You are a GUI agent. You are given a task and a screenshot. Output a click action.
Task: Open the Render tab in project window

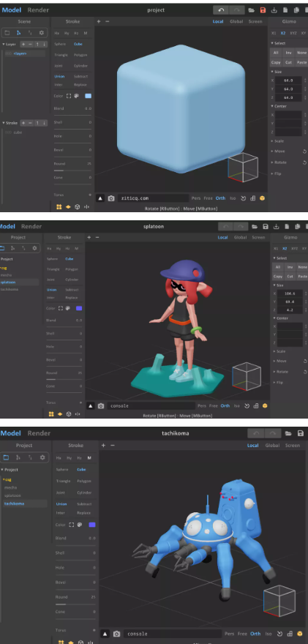[38, 10]
